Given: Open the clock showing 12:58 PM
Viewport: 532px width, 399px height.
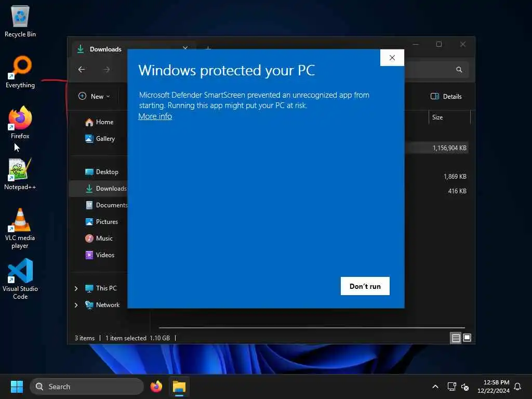Looking at the screenshot, I should pos(494,387).
